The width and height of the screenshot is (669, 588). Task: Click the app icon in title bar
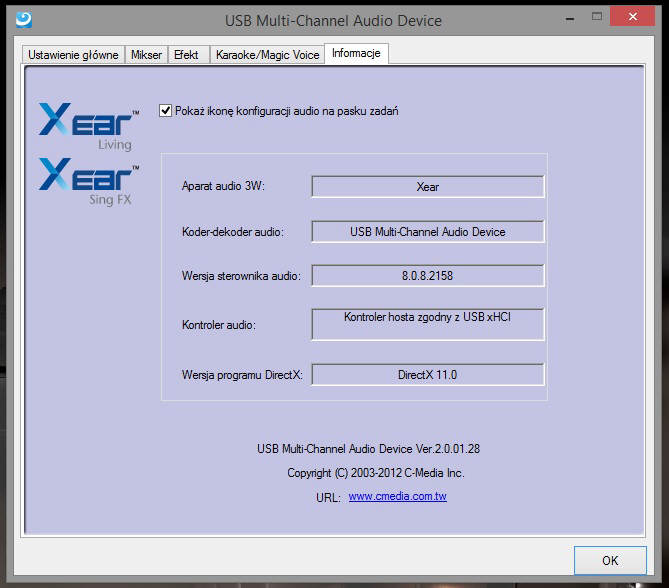24,20
